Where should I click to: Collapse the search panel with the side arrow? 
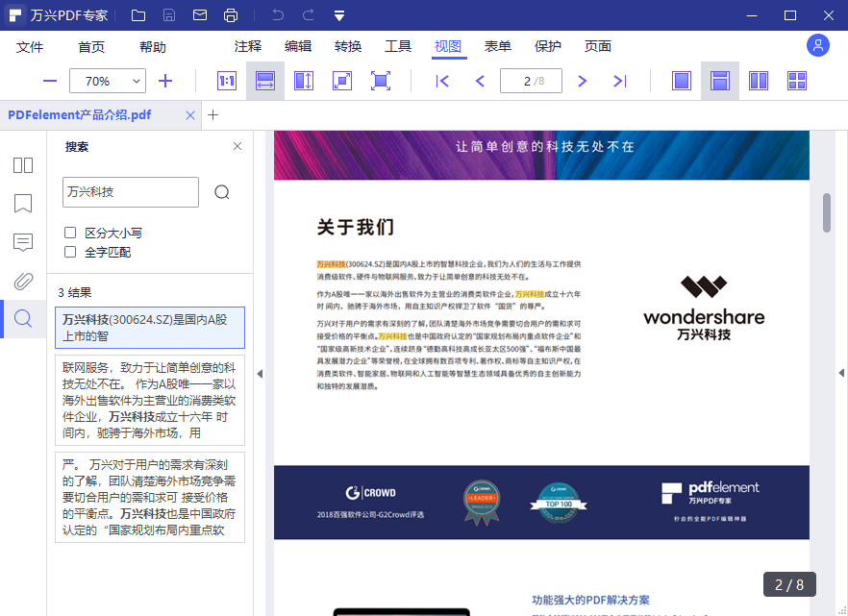coord(260,375)
